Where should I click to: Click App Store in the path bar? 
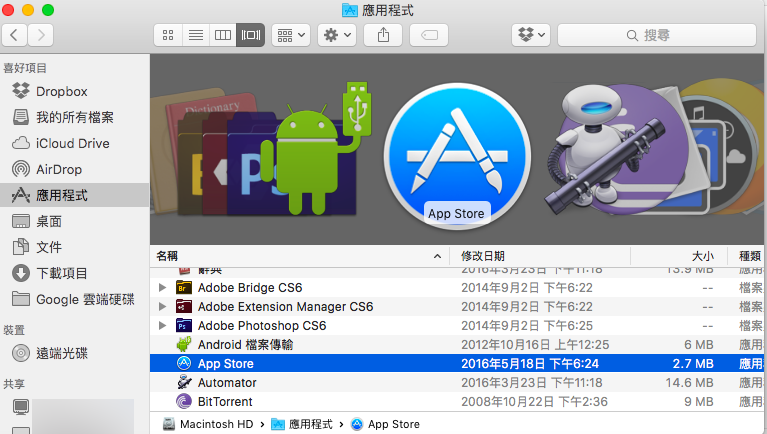pos(385,424)
